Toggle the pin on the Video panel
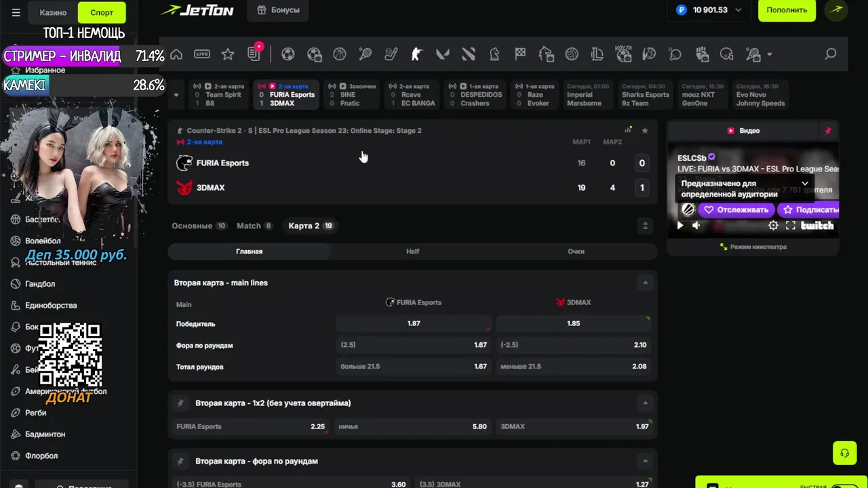868x488 pixels. (827, 131)
